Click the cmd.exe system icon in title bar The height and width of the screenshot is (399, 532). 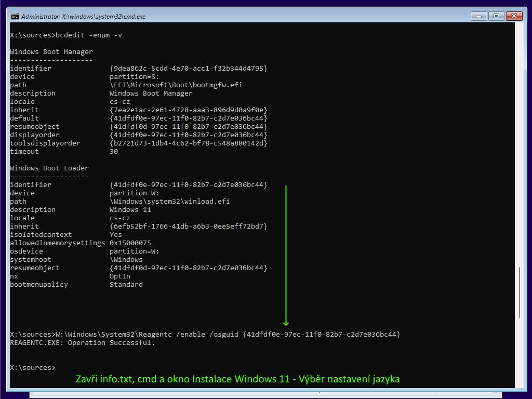(15, 16)
